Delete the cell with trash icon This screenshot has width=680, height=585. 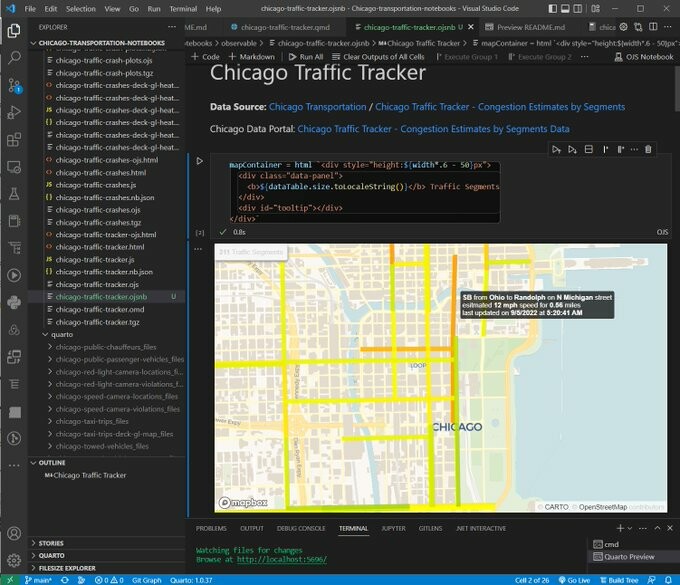click(x=648, y=149)
